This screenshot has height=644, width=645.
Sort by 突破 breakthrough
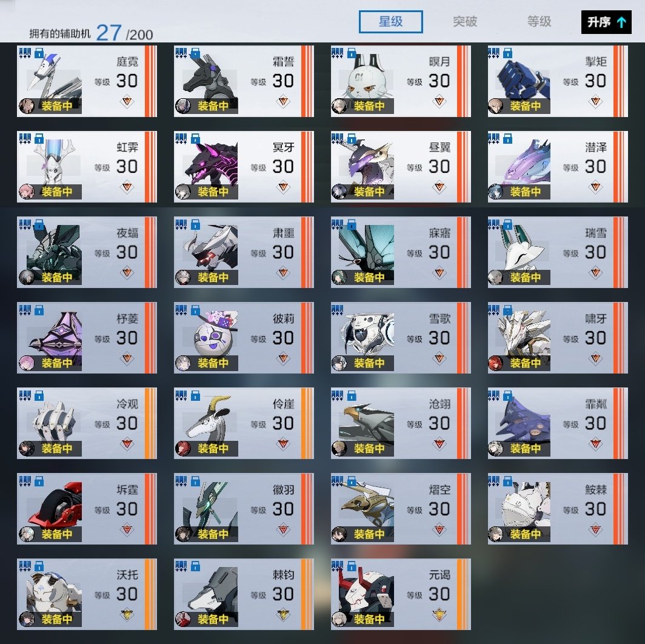click(465, 22)
